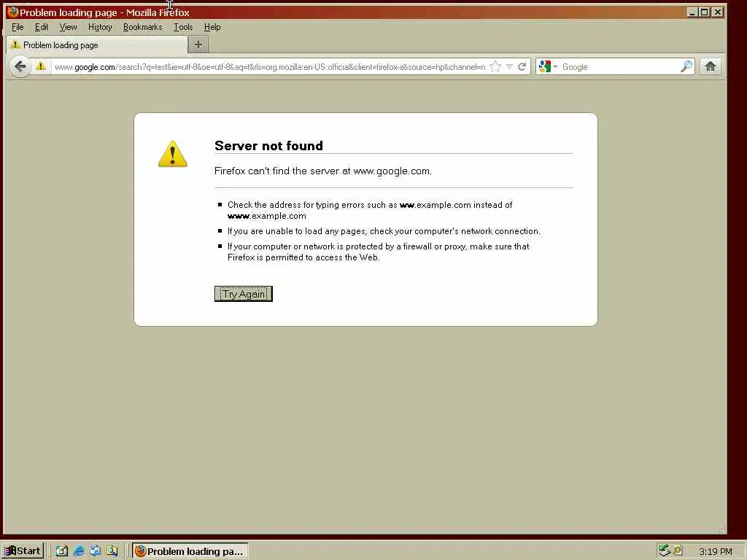Select the Firefox taskbar button Problem loading pa...

click(190, 551)
